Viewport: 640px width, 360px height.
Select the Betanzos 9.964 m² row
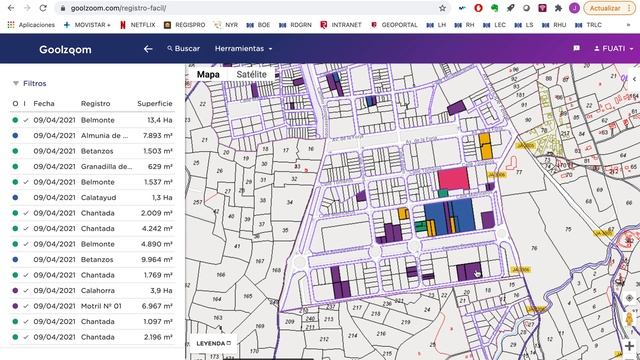point(93,260)
